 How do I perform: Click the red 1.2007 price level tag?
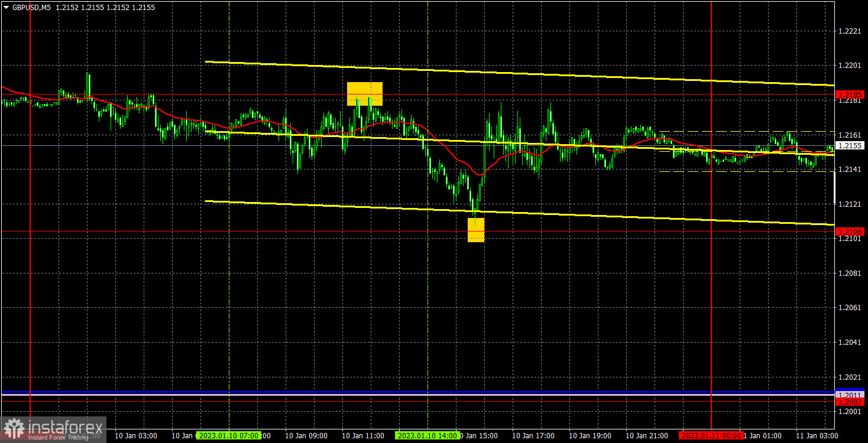coord(850,402)
